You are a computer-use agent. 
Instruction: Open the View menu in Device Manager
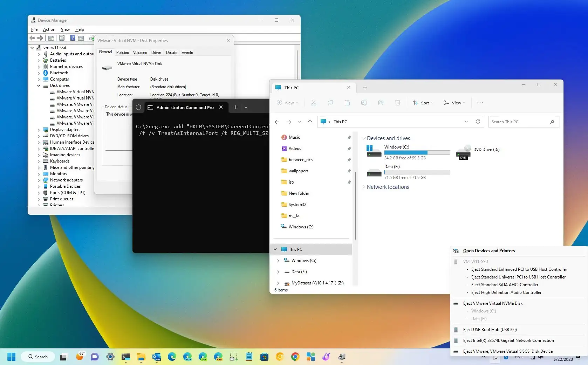pyautogui.click(x=65, y=29)
